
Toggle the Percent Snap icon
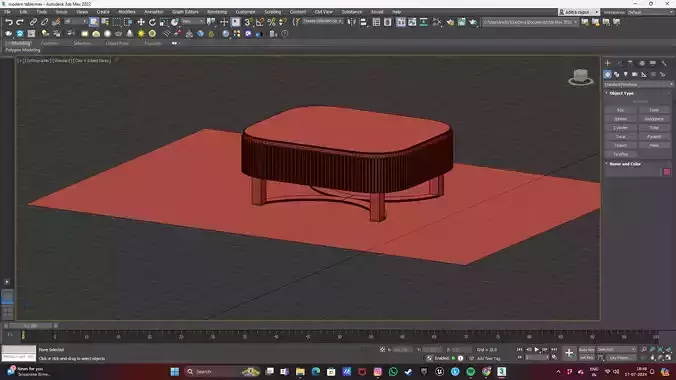click(272, 22)
